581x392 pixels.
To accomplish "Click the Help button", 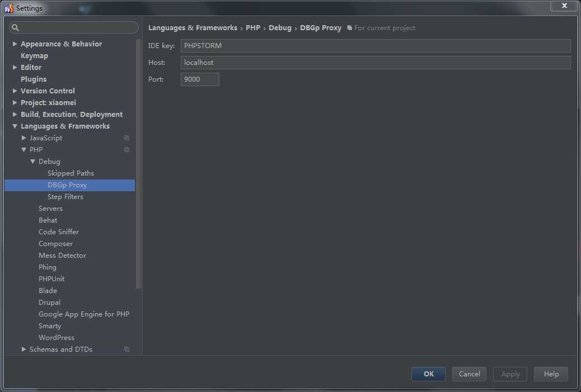I will [551, 374].
